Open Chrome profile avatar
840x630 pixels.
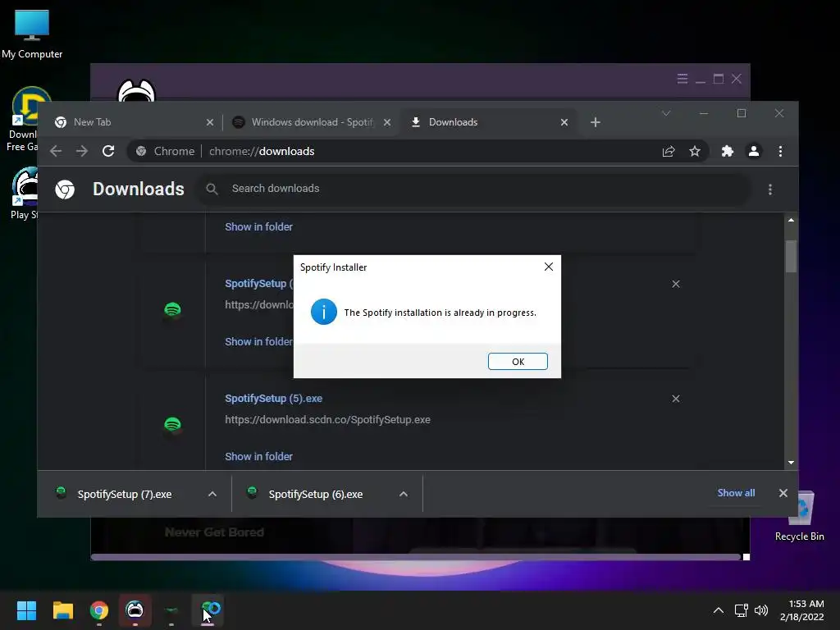tap(754, 152)
